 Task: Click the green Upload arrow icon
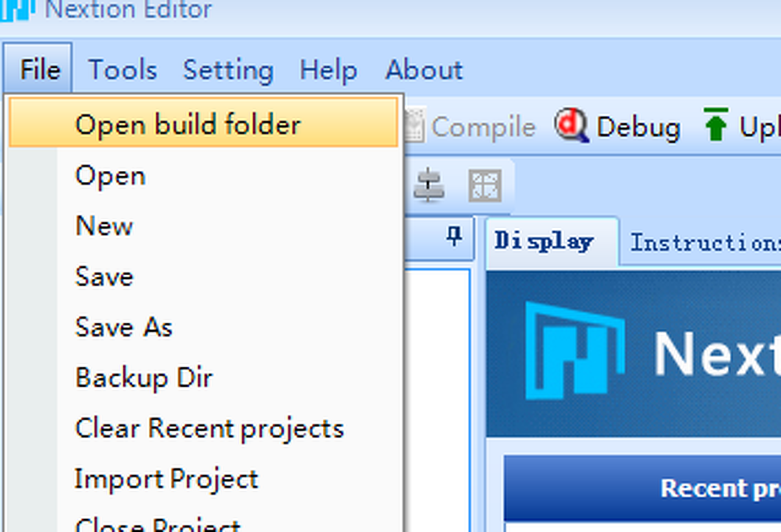716,124
